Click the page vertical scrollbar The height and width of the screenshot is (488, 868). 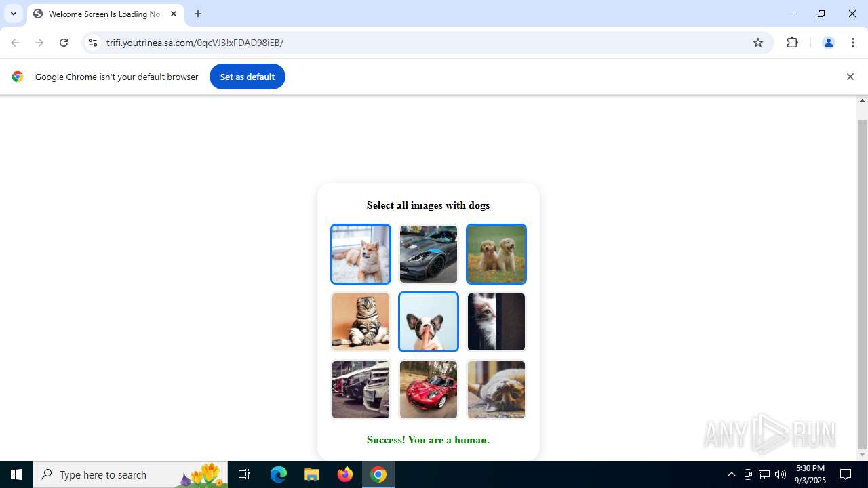click(x=863, y=285)
